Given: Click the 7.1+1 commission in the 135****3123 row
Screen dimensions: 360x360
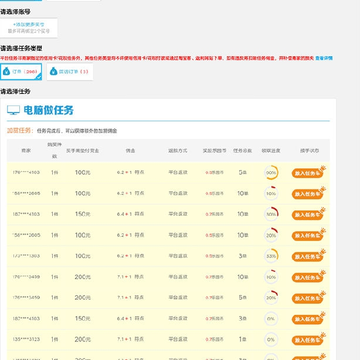Looking at the screenshot, I should click(x=130, y=339).
